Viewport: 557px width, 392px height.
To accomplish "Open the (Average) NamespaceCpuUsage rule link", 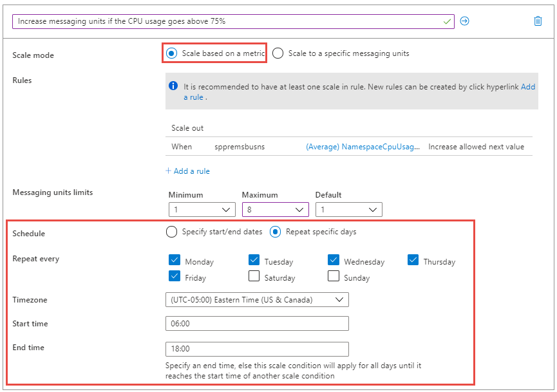I will [x=363, y=147].
